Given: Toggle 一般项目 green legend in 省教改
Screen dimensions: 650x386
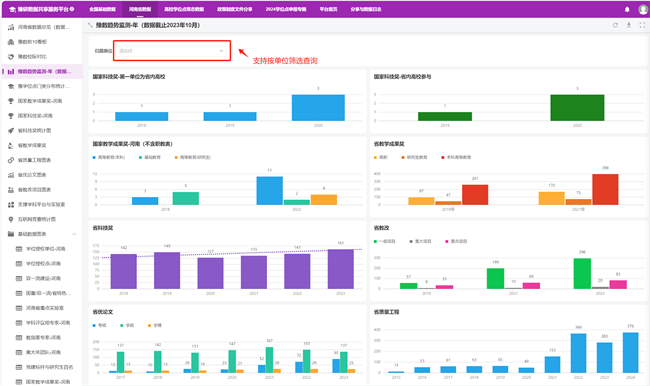Looking at the screenshot, I should tap(385, 241).
